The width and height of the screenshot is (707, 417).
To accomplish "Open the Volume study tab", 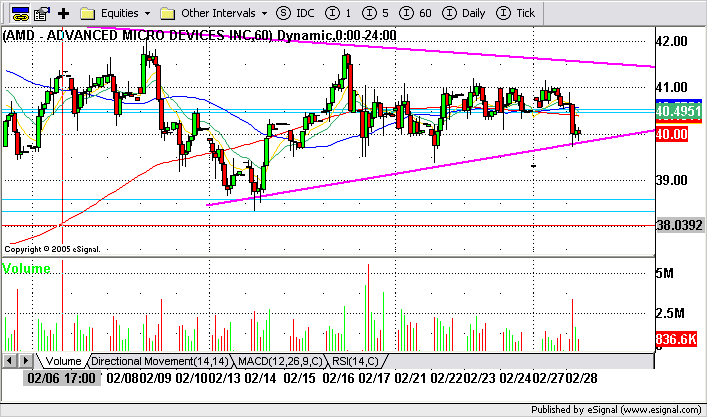I will [x=63, y=361].
